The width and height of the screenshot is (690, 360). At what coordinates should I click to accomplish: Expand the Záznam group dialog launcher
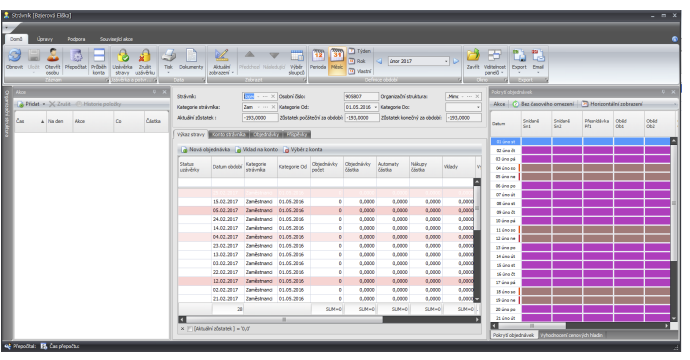coord(106,80)
